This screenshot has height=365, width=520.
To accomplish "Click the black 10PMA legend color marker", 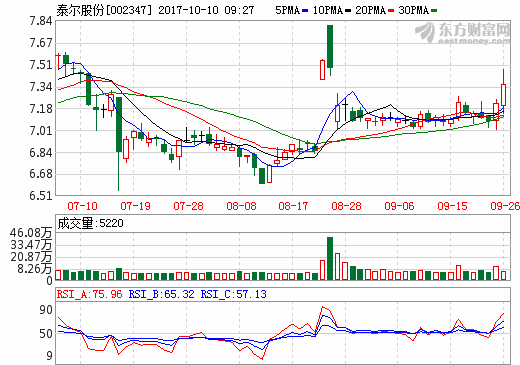I will (348, 11).
